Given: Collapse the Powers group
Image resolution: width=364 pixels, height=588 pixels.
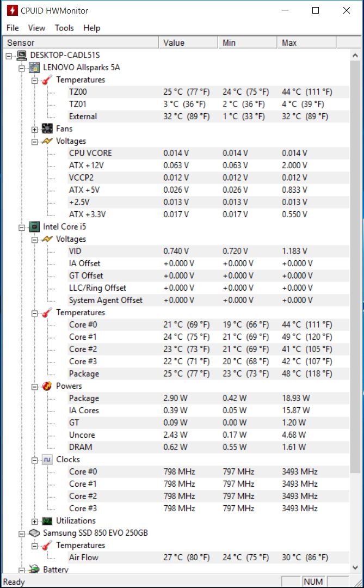Looking at the screenshot, I should tap(34, 387).
